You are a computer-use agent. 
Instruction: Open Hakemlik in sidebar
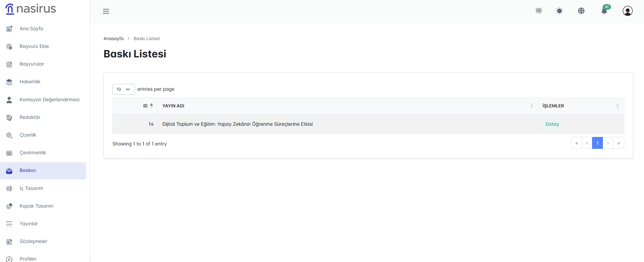[x=30, y=82]
